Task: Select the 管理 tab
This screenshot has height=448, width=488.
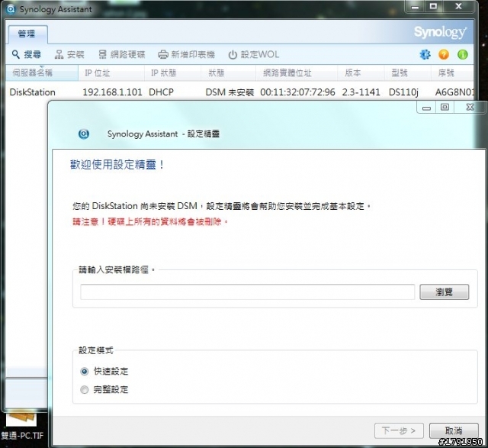Action: [27, 34]
